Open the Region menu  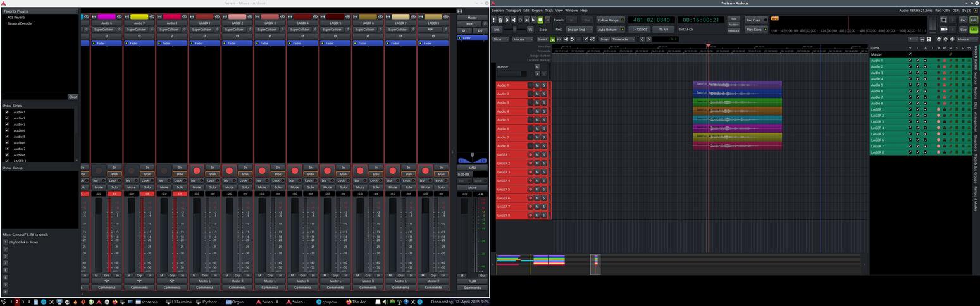tap(537, 11)
